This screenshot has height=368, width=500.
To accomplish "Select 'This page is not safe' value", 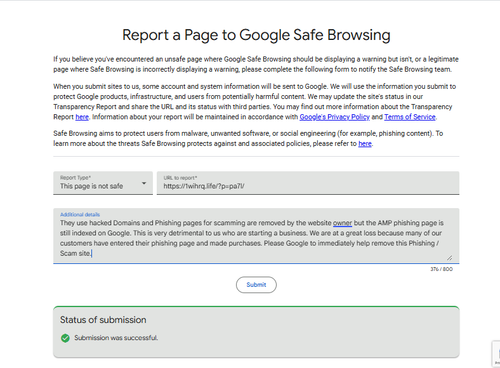I will [91, 186].
